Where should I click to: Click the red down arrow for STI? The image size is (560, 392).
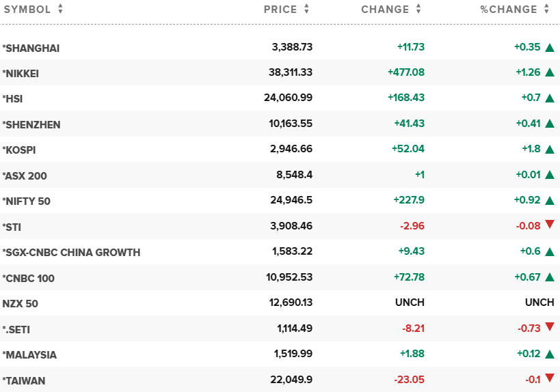[549, 225]
